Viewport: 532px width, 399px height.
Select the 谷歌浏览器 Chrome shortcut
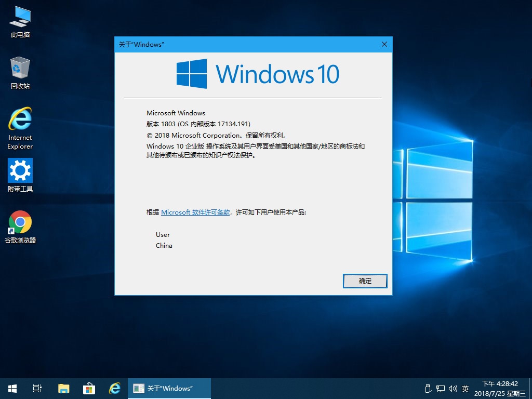click(x=20, y=227)
